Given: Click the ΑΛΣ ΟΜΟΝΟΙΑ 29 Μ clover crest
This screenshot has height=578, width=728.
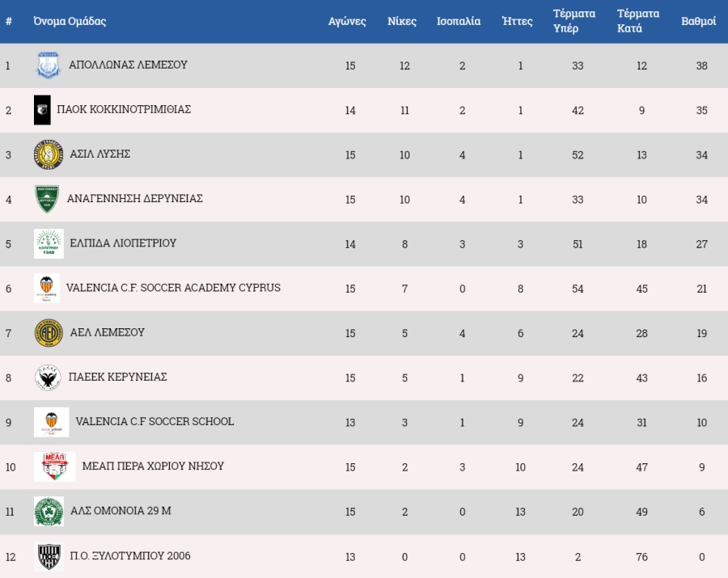Looking at the screenshot, I should pos(49,511).
